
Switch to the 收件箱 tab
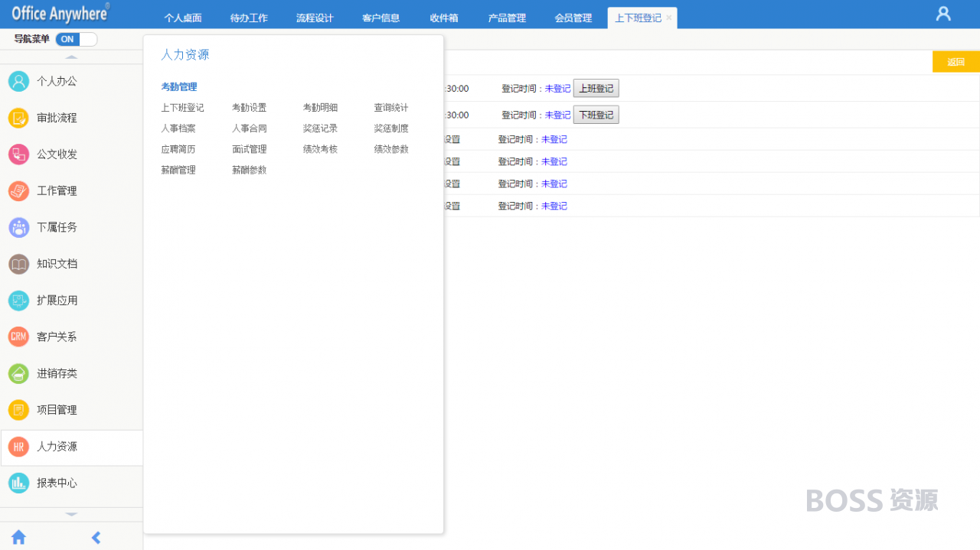[444, 18]
